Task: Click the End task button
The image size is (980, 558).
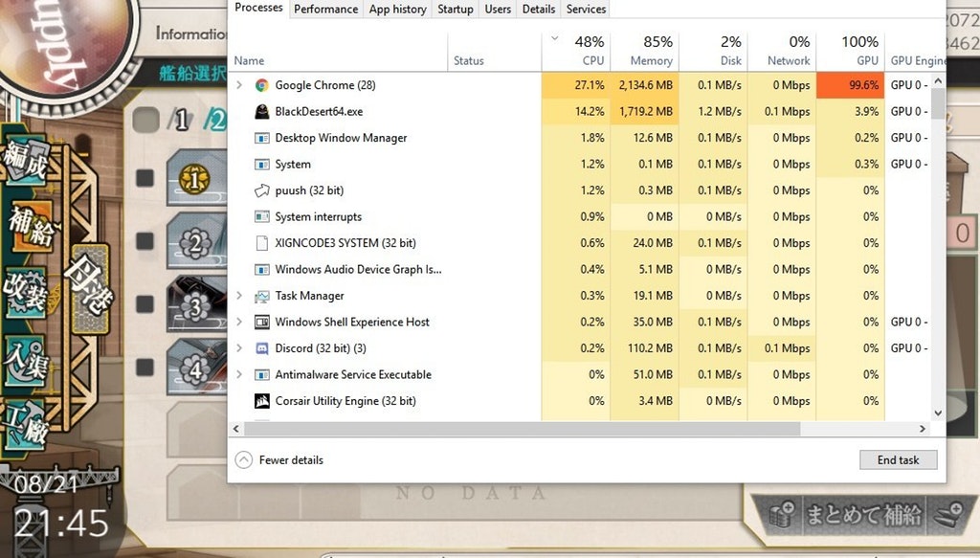Action: [x=898, y=460]
